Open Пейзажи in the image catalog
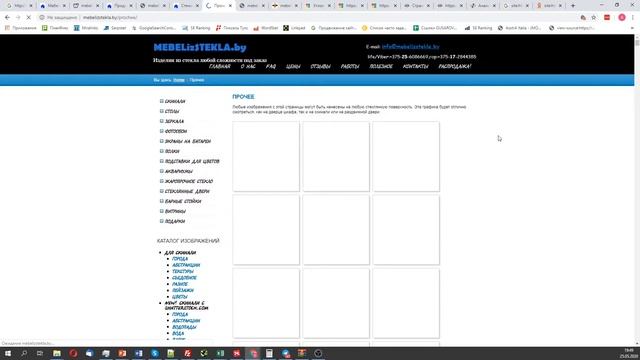Screen dimensions: 640x360 pyautogui.click(x=183, y=291)
